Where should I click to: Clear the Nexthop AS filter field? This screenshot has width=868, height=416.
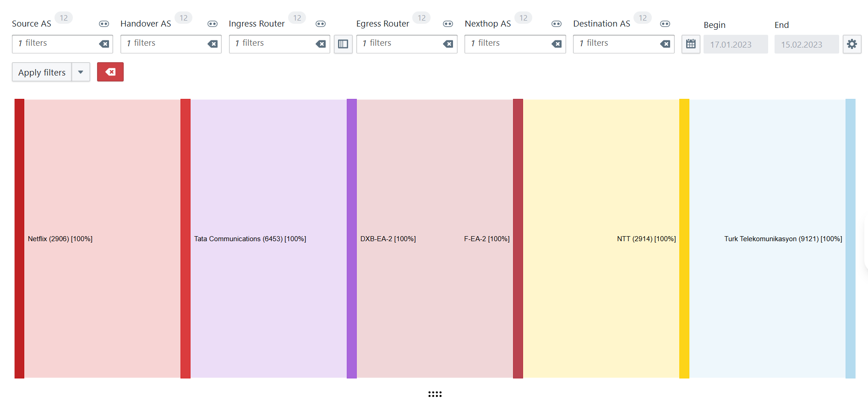click(557, 44)
